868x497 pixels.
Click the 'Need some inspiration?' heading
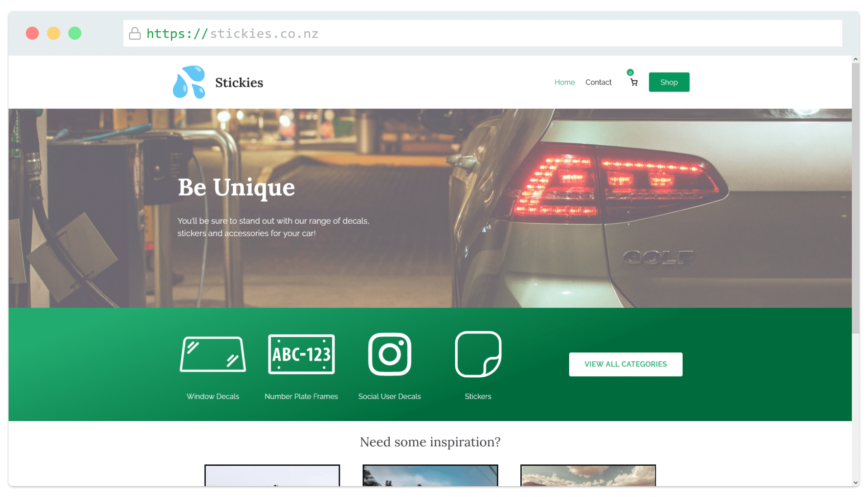[x=430, y=442]
